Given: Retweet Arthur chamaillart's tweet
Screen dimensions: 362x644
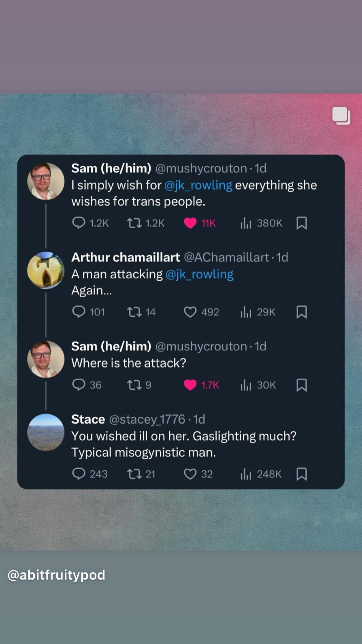Looking at the screenshot, I should pyautogui.click(x=134, y=312).
